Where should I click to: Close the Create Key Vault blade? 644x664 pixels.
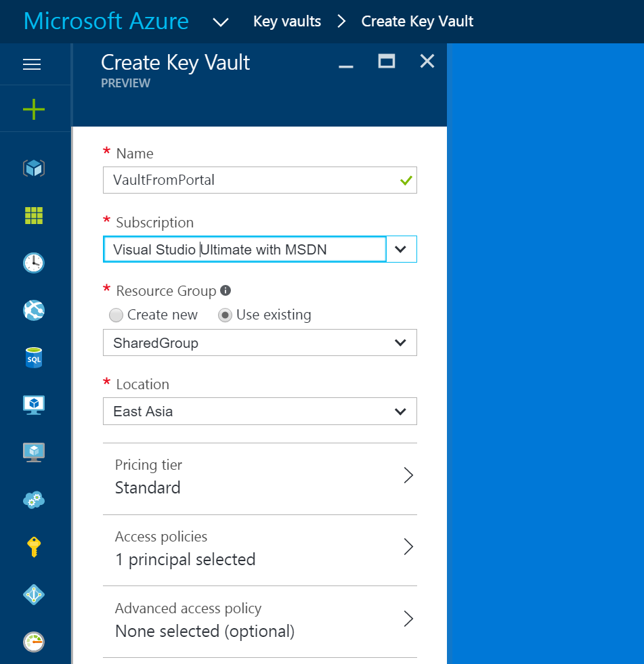tap(427, 62)
